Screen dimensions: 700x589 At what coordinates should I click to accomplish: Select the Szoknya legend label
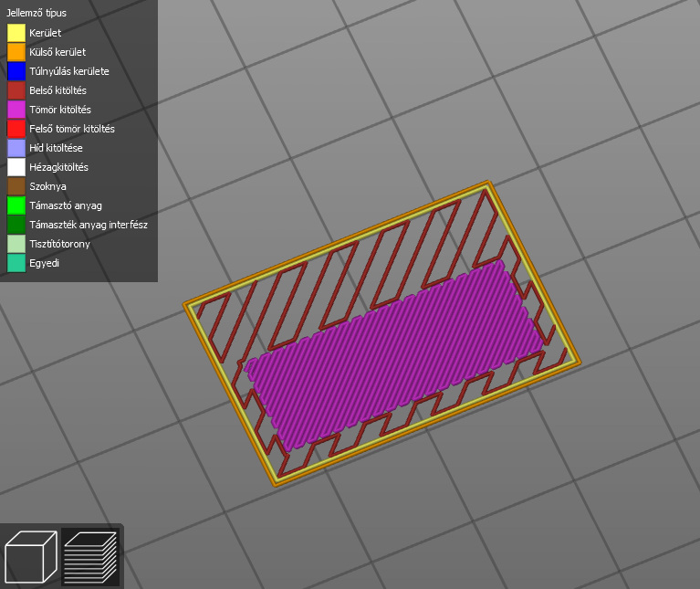(47, 186)
